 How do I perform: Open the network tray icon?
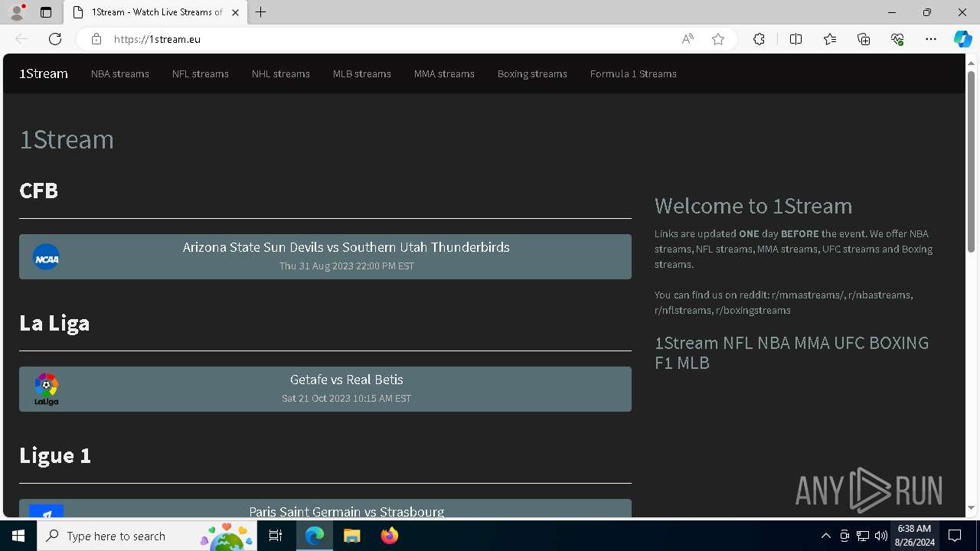(x=863, y=536)
